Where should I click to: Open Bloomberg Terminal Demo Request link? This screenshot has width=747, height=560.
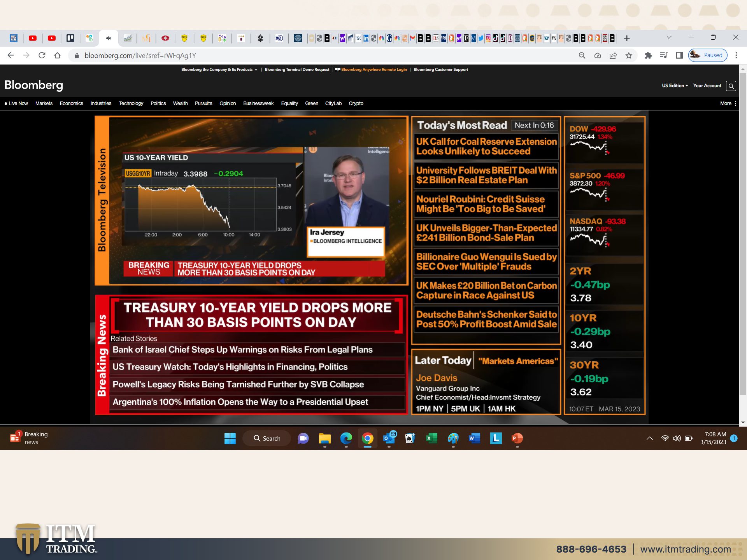pyautogui.click(x=297, y=70)
